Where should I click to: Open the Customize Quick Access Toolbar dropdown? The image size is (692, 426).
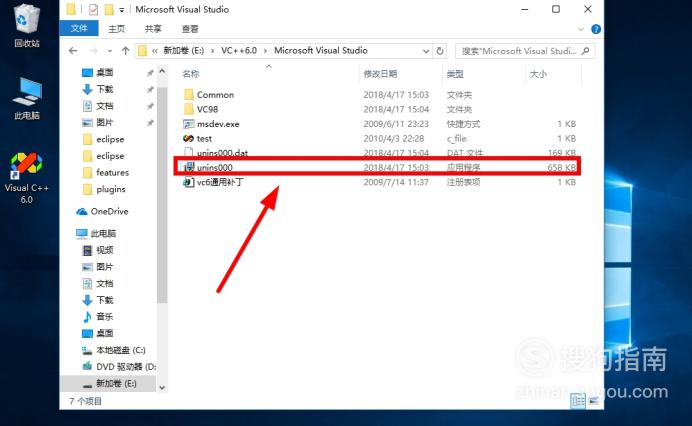pyautogui.click(x=122, y=10)
